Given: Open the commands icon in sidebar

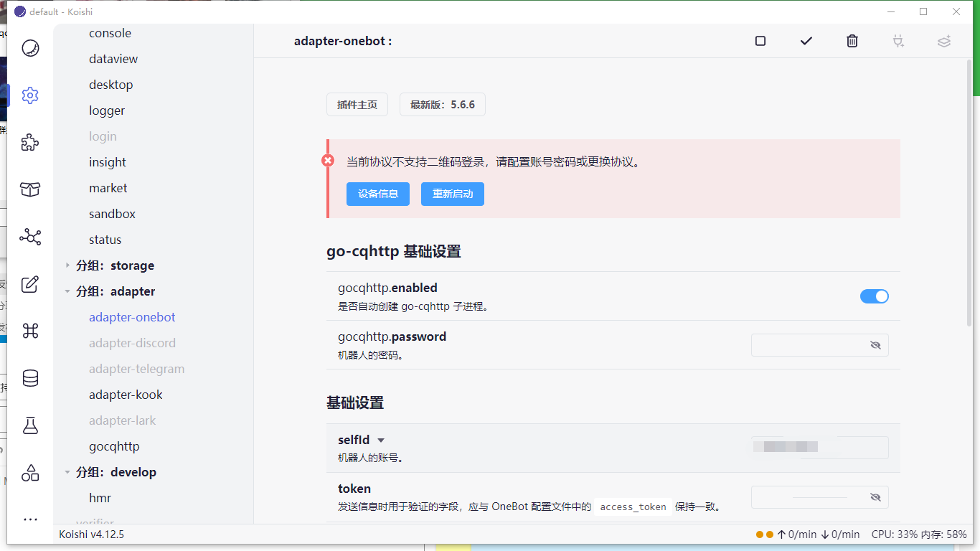Looking at the screenshot, I should [30, 331].
